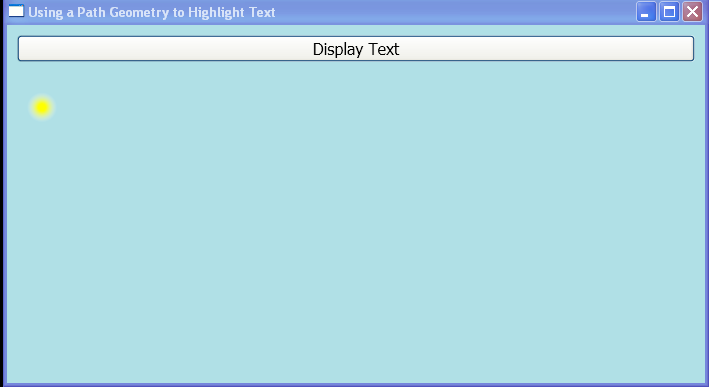Click the yellow glowing dot
The image size is (709, 387).
(x=42, y=107)
